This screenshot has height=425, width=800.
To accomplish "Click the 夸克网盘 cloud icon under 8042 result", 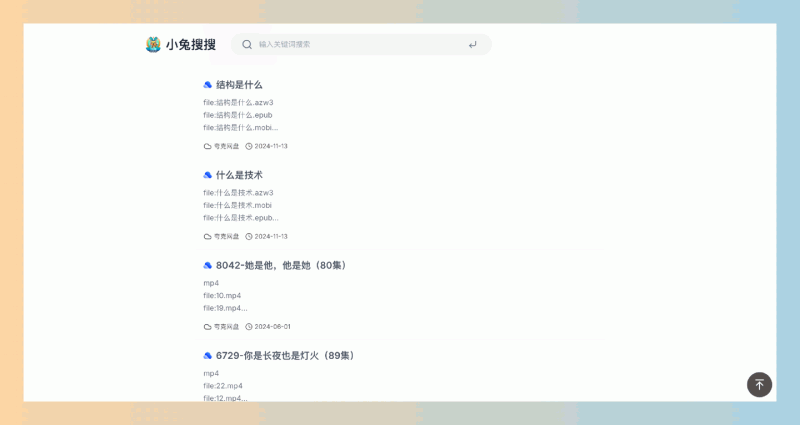I will pos(207,327).
